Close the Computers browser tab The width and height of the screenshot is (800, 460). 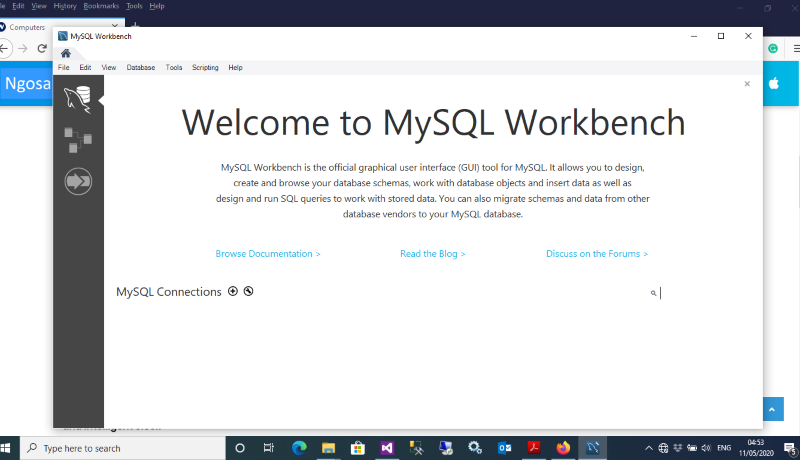(x=115, y=25)
